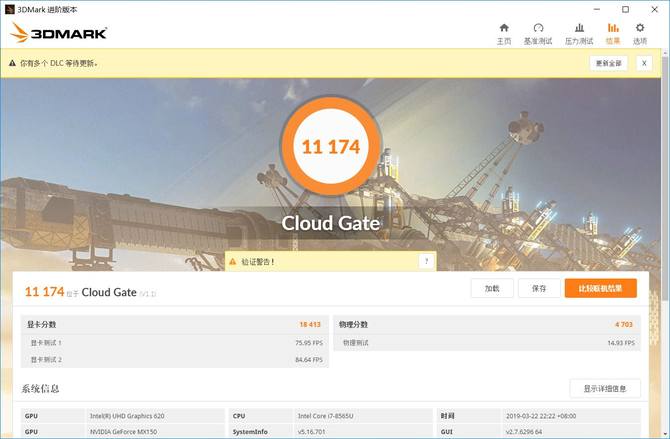Minimize the 3DMark window
The height and width of the screenshot is (439, 670).
pyautogui.click(x=597, y=9)
